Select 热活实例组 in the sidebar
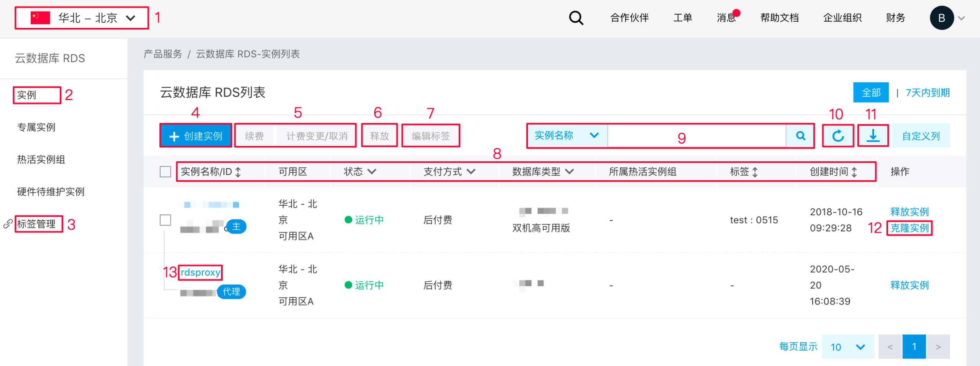Screen dimensions: 980x366 pos(41,159)
